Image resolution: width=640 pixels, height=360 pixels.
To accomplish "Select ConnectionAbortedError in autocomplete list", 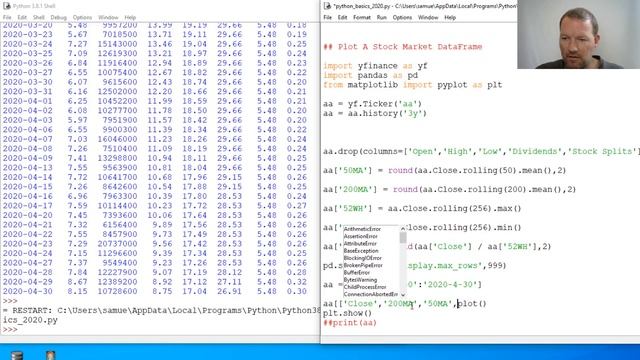I will click(x=370, y=294).
